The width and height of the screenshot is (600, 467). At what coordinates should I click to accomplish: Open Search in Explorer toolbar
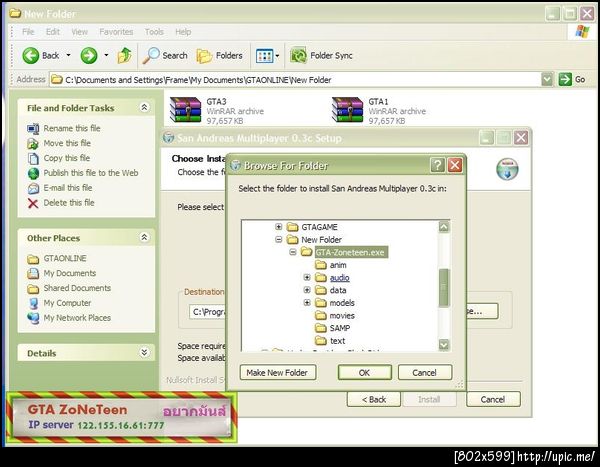tap(165, 56)
